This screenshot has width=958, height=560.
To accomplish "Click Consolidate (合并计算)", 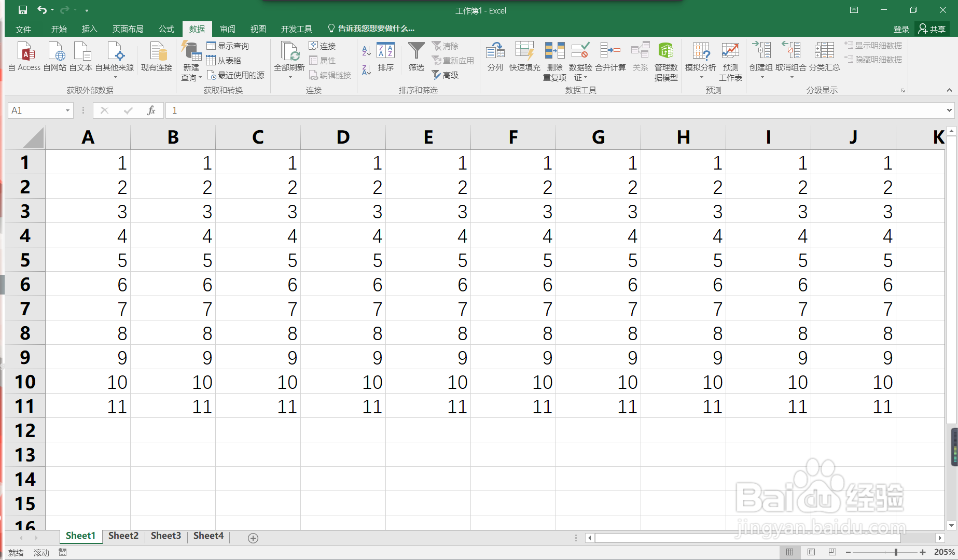I will [x=610, y=56].
